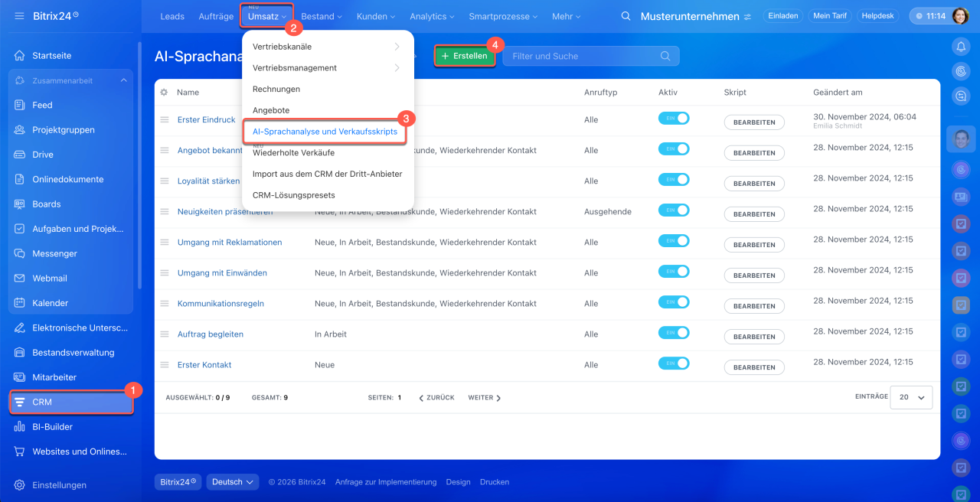
Task: Select Rechnungen from the Umsatz menu
Action: 276,89
